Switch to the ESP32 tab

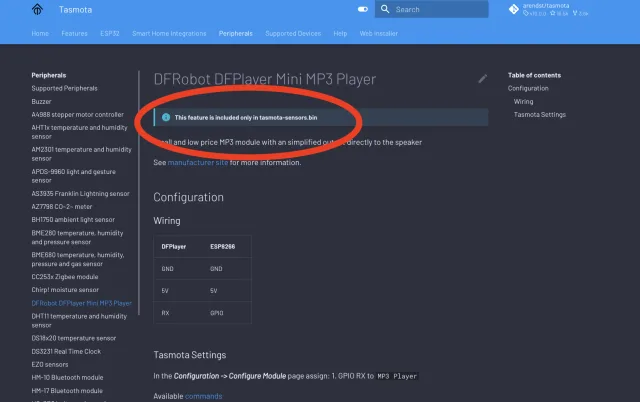coord(110,33)
